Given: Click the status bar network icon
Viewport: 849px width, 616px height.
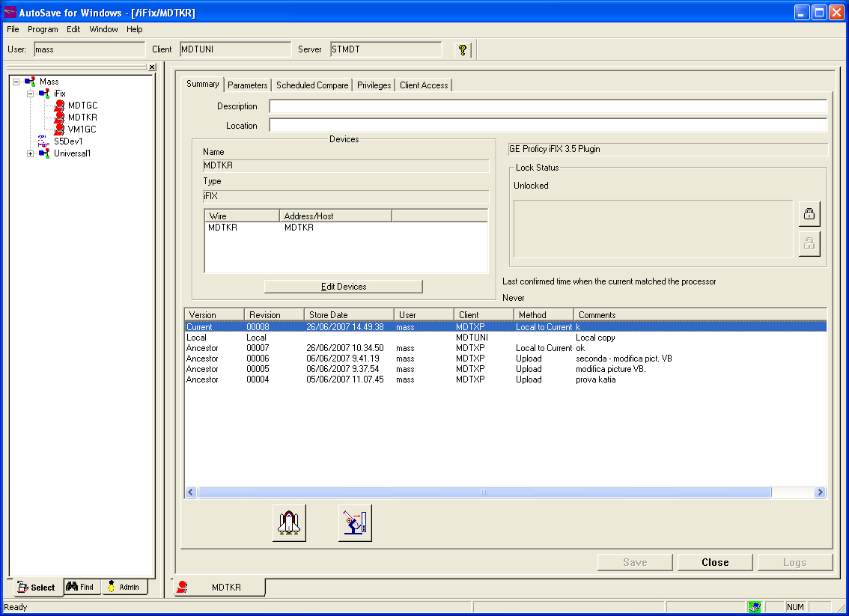Looking at the screenshot, I should [x=755, y=607].
